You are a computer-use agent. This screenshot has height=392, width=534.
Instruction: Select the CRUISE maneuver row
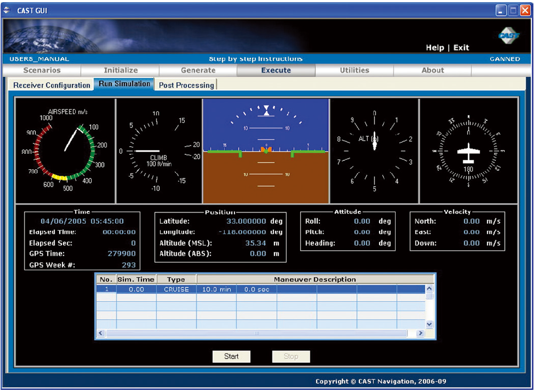tap(176, 289)
